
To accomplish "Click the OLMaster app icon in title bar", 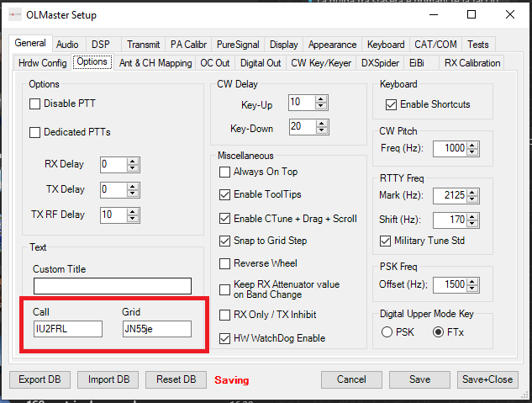I will click(15, 14).
